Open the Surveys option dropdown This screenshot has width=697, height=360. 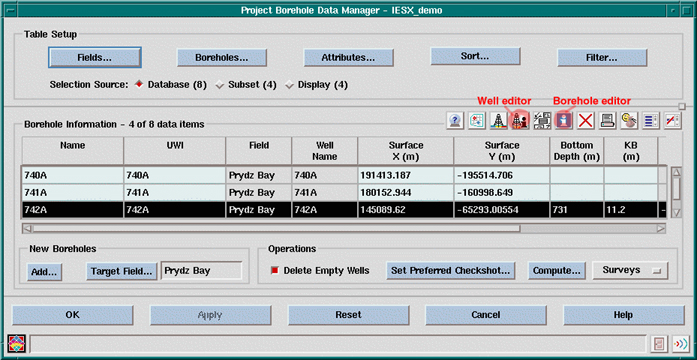tap(630, 270)
